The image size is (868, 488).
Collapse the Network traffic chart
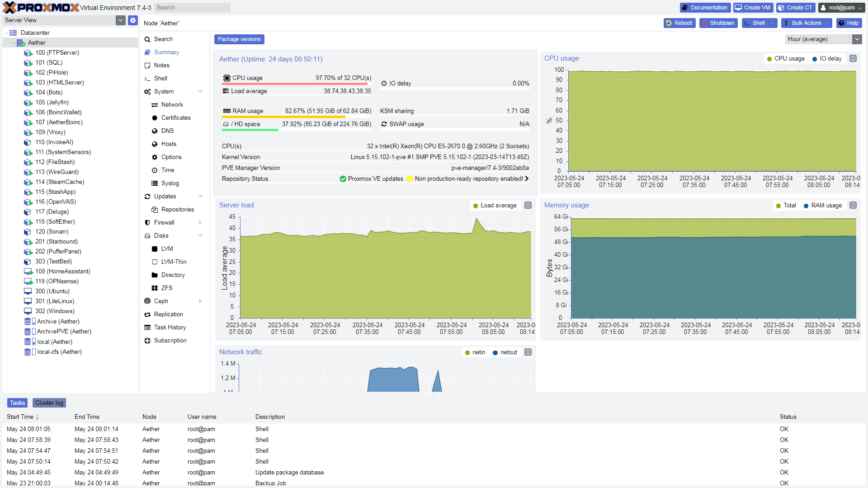pos(528,352)
